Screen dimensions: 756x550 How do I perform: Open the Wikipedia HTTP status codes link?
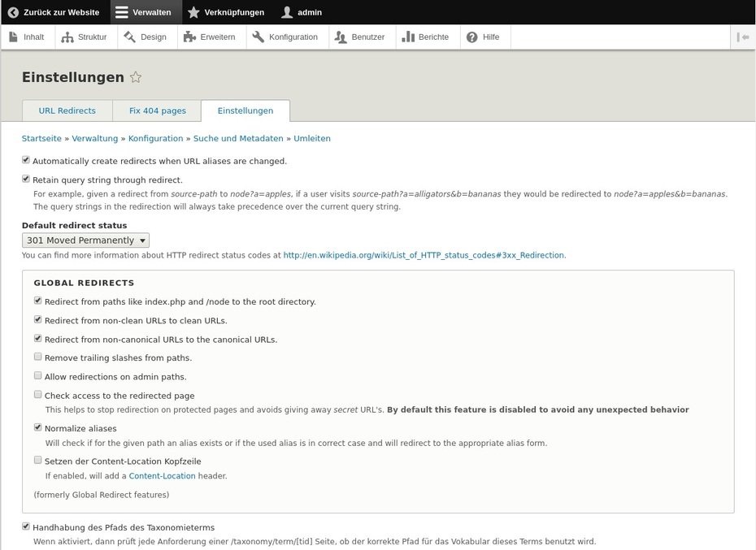(x=424, y=255)
